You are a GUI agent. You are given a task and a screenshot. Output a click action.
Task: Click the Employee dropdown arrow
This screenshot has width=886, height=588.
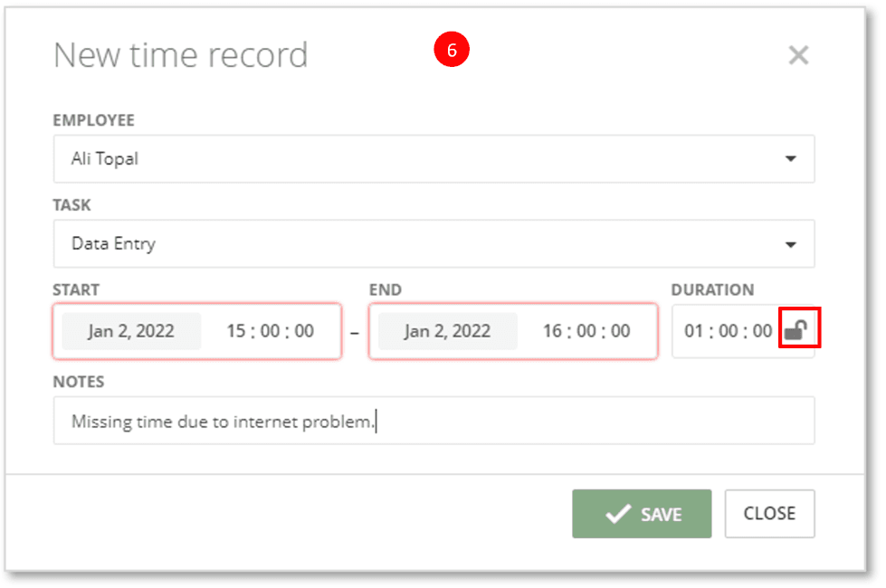coord(791,158)
